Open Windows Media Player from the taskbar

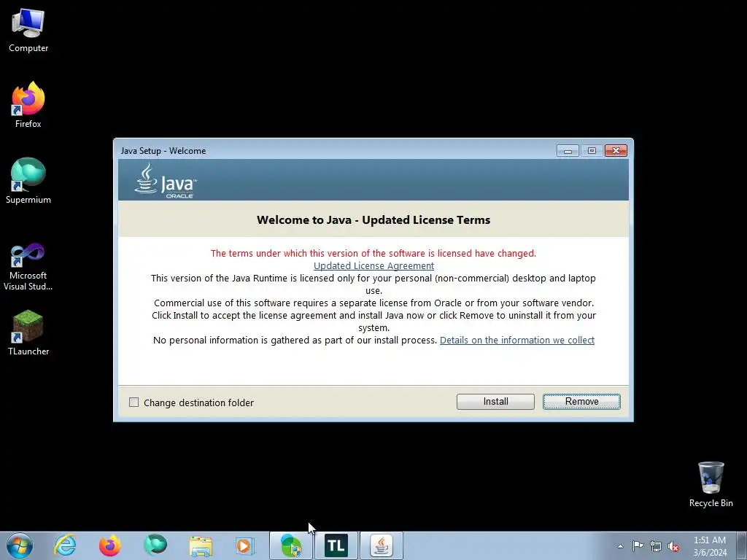tap(245, 545)
